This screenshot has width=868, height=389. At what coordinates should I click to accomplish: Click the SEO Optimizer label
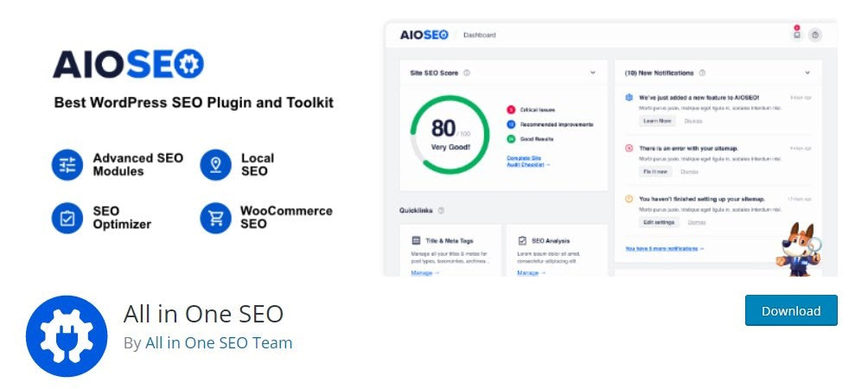point(122,218)
